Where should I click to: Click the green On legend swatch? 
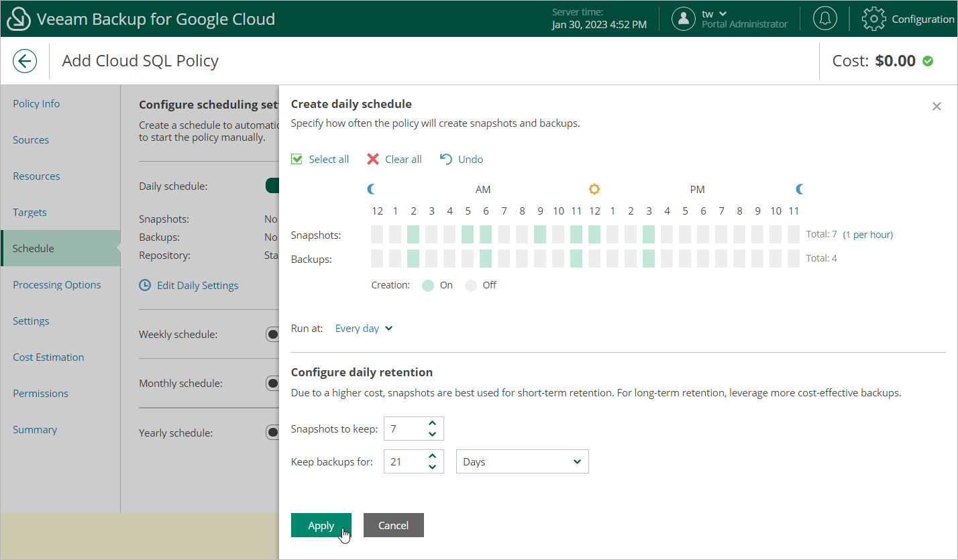(428, 285)
